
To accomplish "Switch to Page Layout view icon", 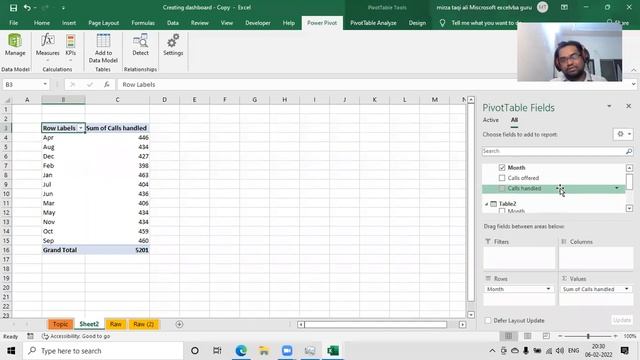I will pyautogui.click(x=527, y=336).
